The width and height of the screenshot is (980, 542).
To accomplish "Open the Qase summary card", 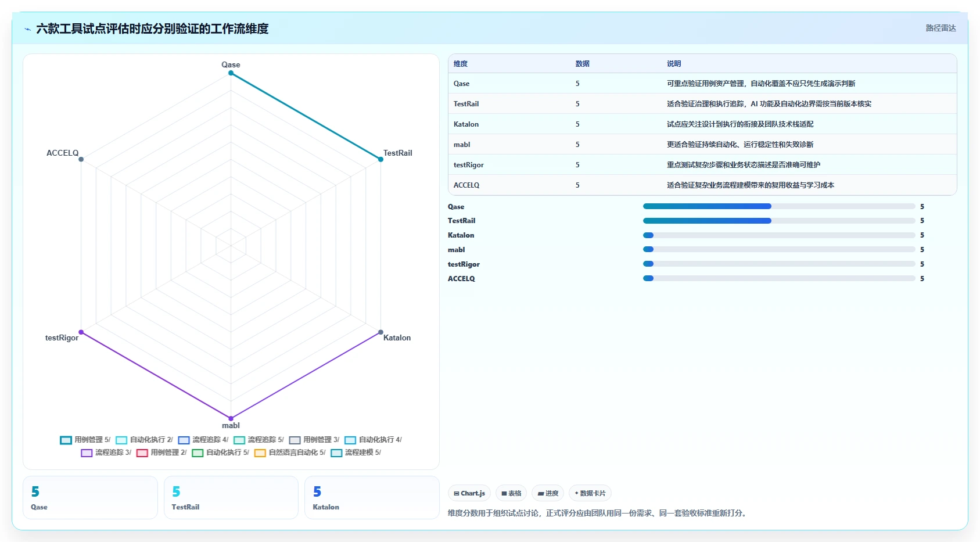I will click(90, 498).
